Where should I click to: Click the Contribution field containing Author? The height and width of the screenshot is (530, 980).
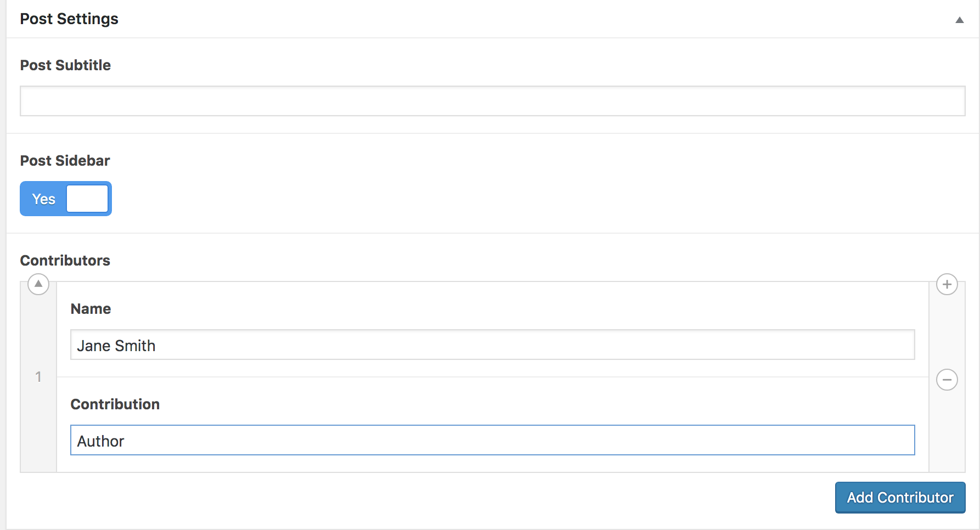(493, 440)
